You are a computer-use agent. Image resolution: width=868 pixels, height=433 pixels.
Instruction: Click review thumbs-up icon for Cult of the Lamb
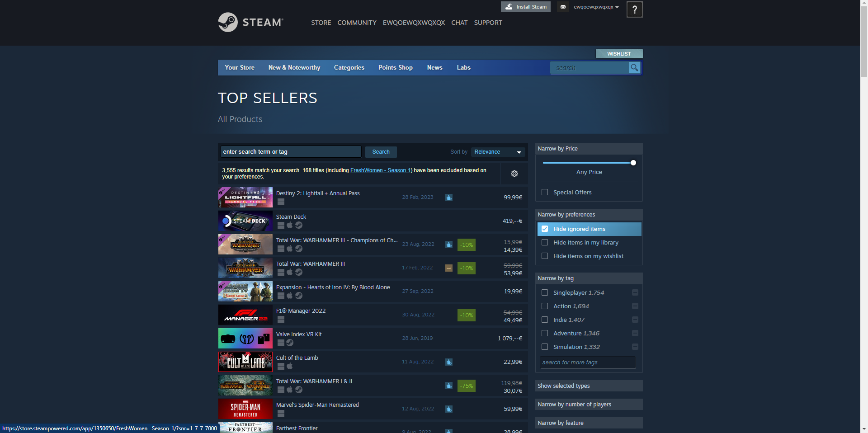(x=449, y=362)
